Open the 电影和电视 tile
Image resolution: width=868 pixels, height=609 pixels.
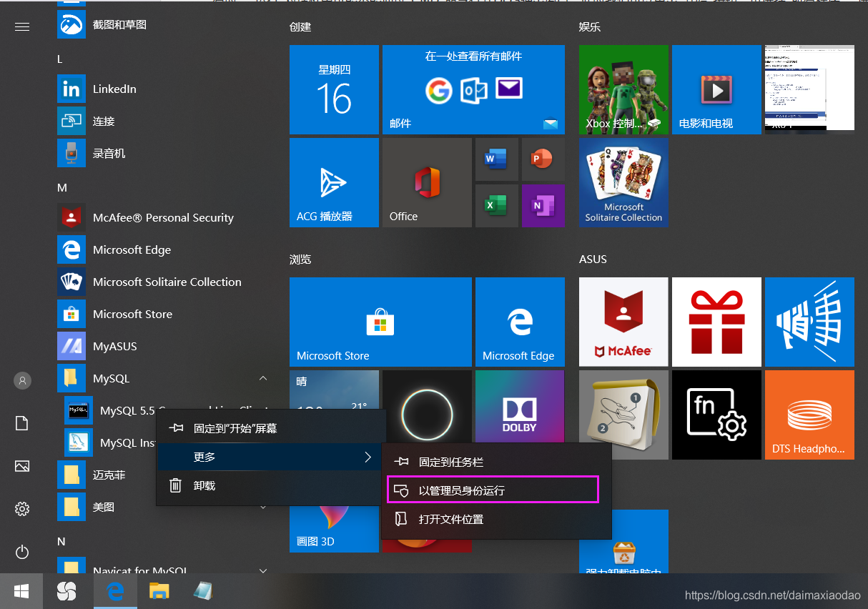click(716, 89)
